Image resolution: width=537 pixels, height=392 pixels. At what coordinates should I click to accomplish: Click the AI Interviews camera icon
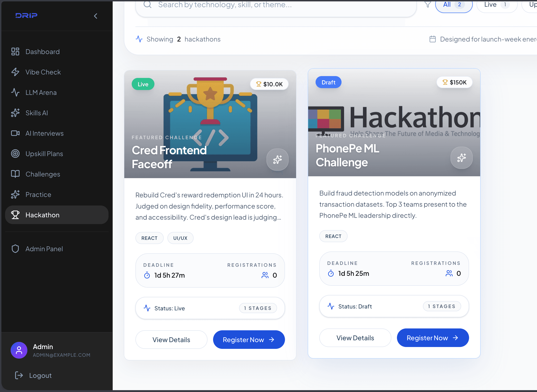[15, 133]
